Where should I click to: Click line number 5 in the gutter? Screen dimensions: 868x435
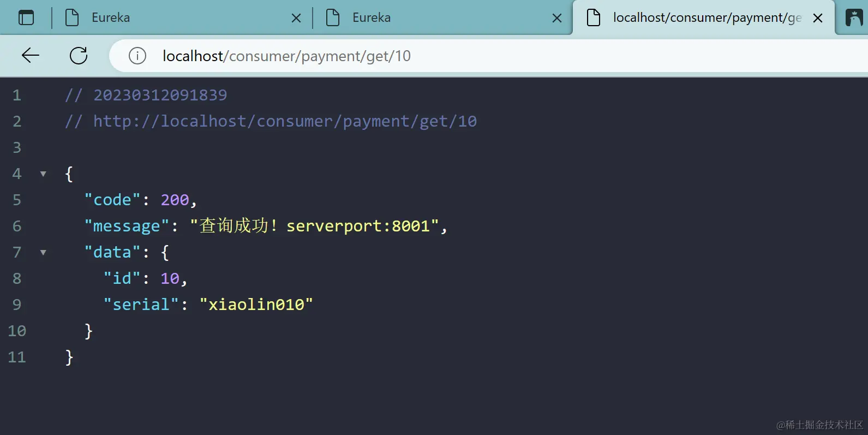[17, 200]
